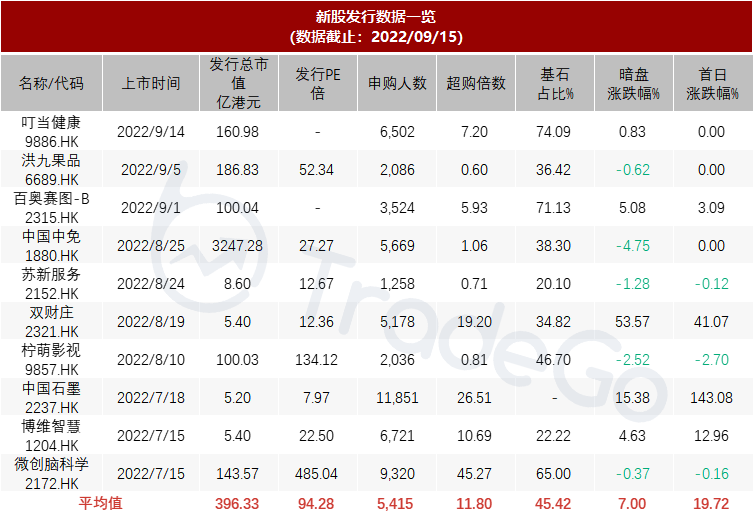Click the PE value 27.27
The width and height of the screenshot is (753, 514).
point(316,245)
